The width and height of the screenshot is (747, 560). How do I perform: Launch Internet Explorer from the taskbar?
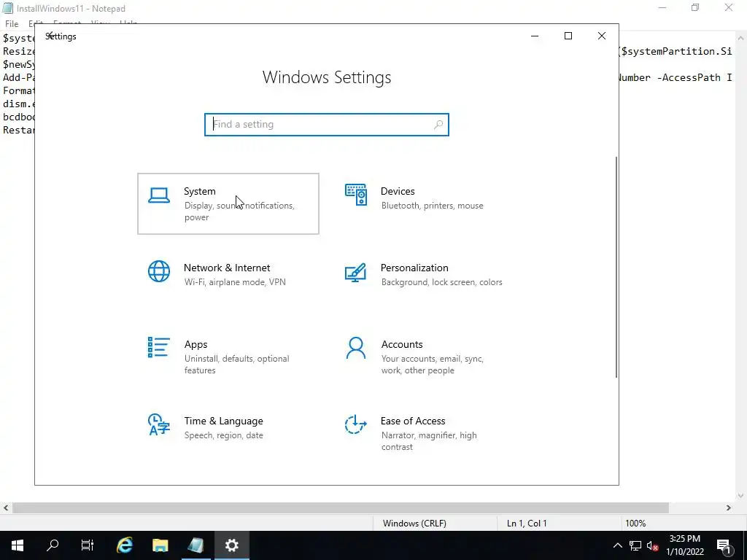[124, 545]
